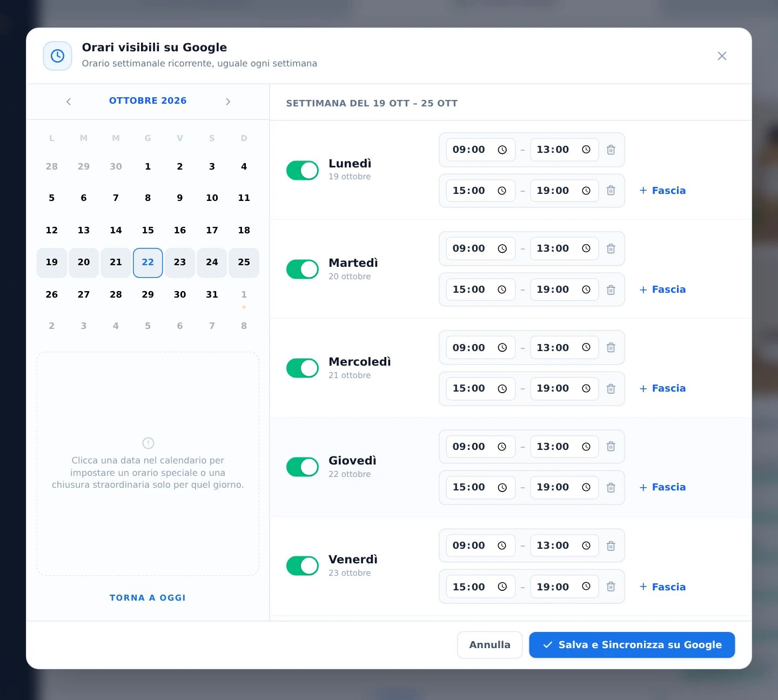Select 15 October in the calendar
The width and height of the screenshot is (778, 700).
click(148, 230)
